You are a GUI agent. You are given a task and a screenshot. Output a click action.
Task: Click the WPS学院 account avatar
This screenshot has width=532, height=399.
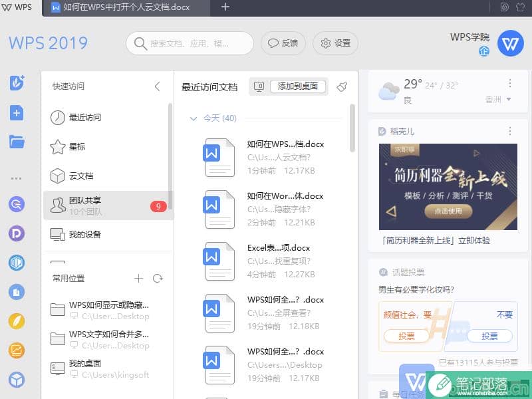click(511, 43)
